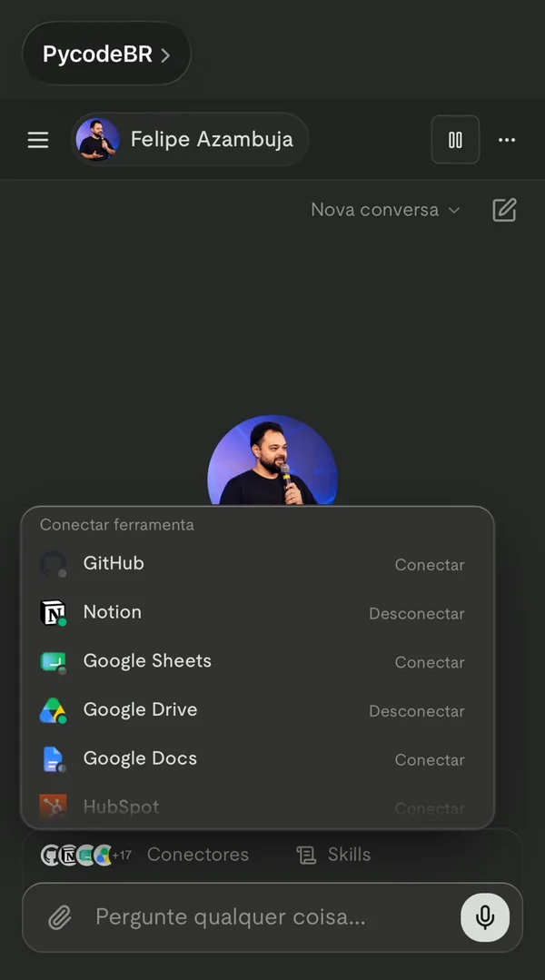Connect the Google Docs tool
The image size is (545, 980).
point(430,760)
